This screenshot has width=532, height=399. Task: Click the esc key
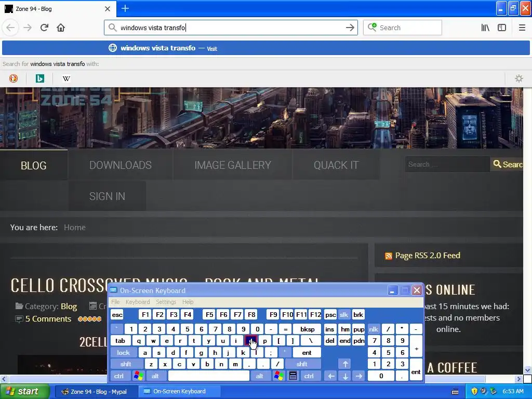coord(117,314)
